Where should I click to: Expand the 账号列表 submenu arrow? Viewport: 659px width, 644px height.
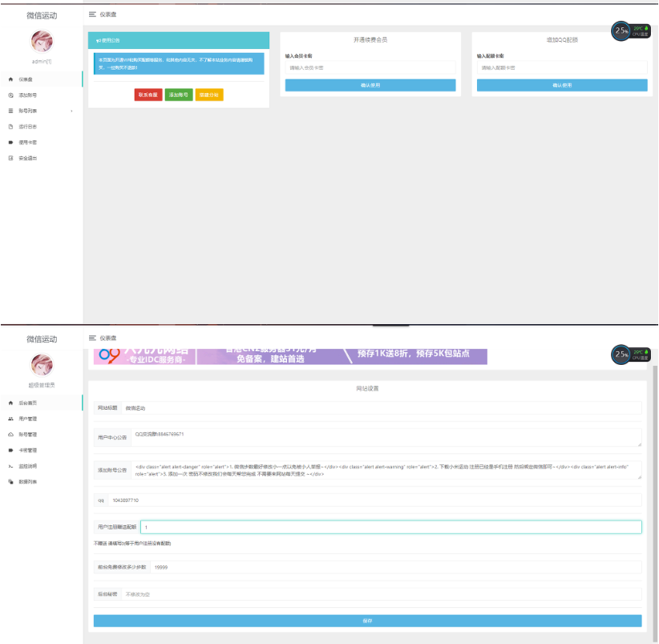[72, 111]
